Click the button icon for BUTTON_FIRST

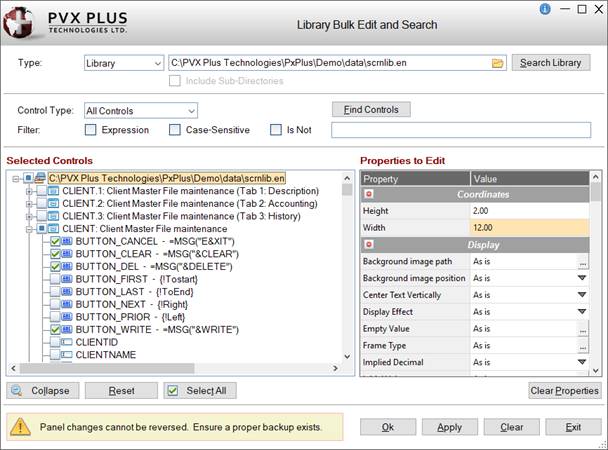(67, 279)
